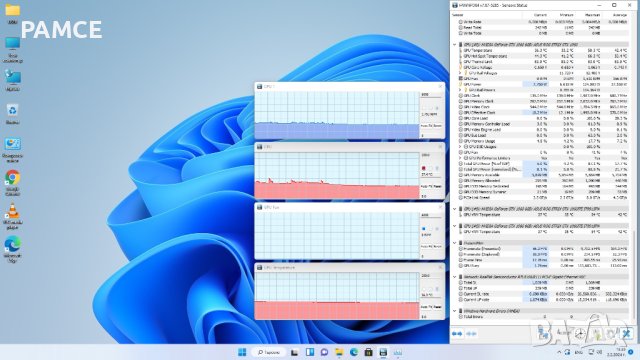This screenshot has height=360, width=640.
Task: Collapse the first GPU [#0] GeForce sensor group
Action: [x=455, y=44]
